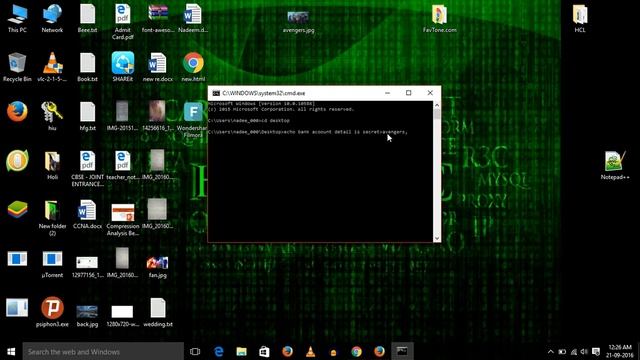The height and width of the screenshot is (360, 640).
Task: Select the IMG-20151 image file
Action: pos(122,116)
